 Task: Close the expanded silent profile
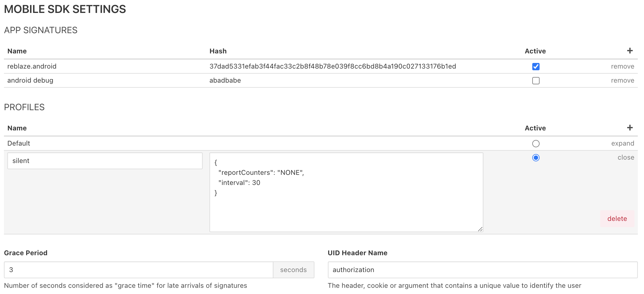click(625, 157)
